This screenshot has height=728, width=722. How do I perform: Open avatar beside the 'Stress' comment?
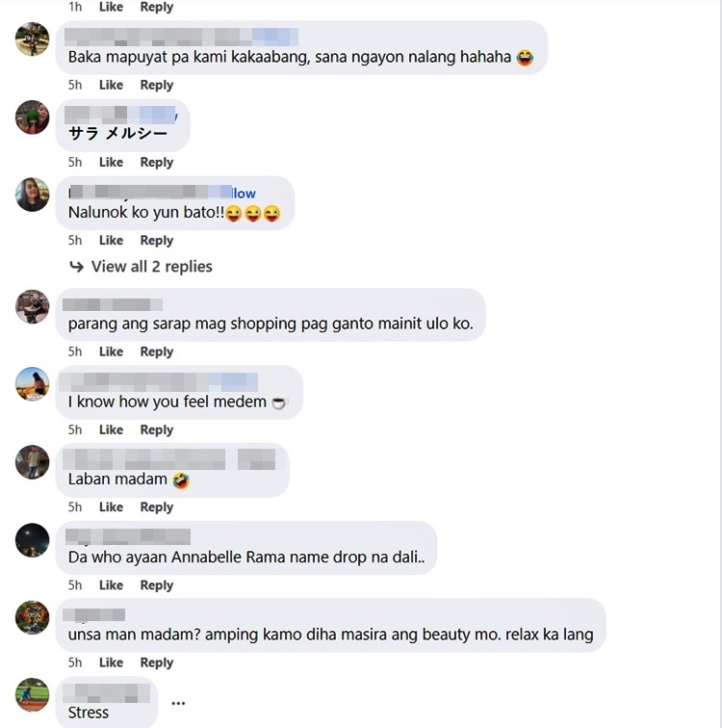point(32,695)
